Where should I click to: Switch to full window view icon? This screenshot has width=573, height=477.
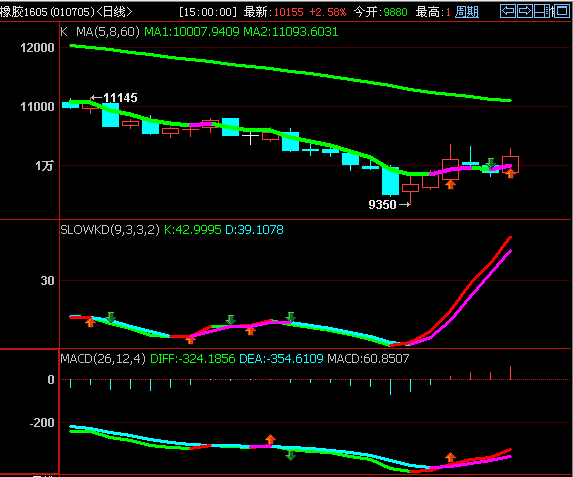561,11
